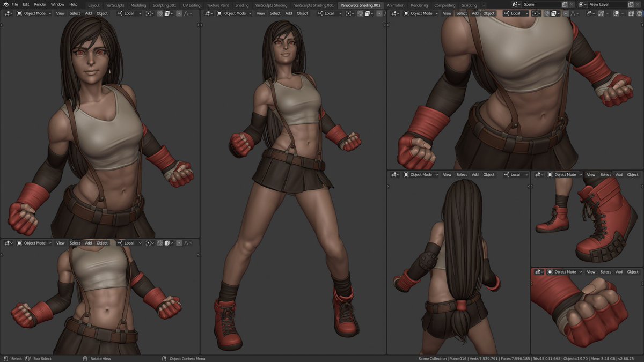Open editor type icon in top-right torso viewport
Image resolution: width=644 pixels, height=362 pixels.
click(396, 13)
